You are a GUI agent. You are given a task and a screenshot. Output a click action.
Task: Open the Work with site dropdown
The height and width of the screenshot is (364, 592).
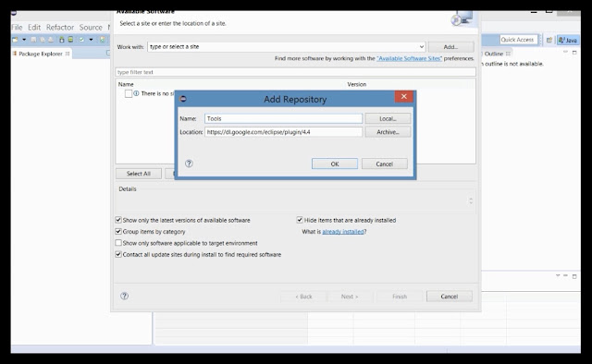tap(422, 47)
